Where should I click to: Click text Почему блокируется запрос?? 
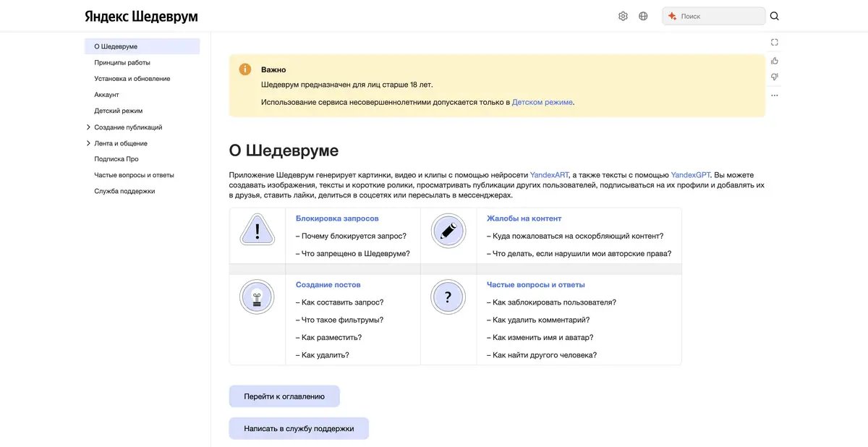click(354, 236)
